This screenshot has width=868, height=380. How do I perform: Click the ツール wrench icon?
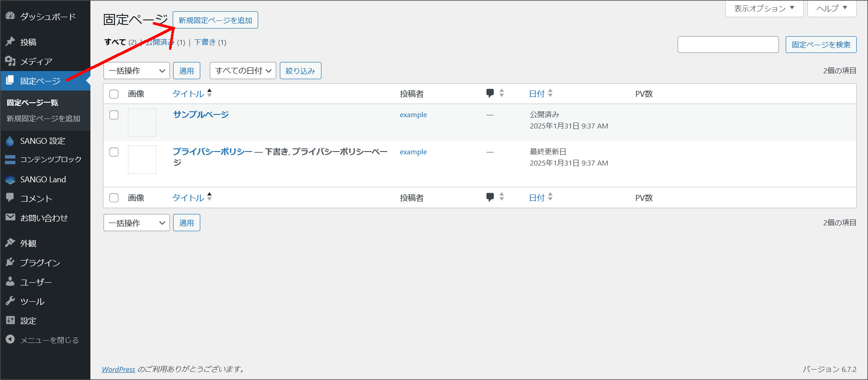click(10, 301)
